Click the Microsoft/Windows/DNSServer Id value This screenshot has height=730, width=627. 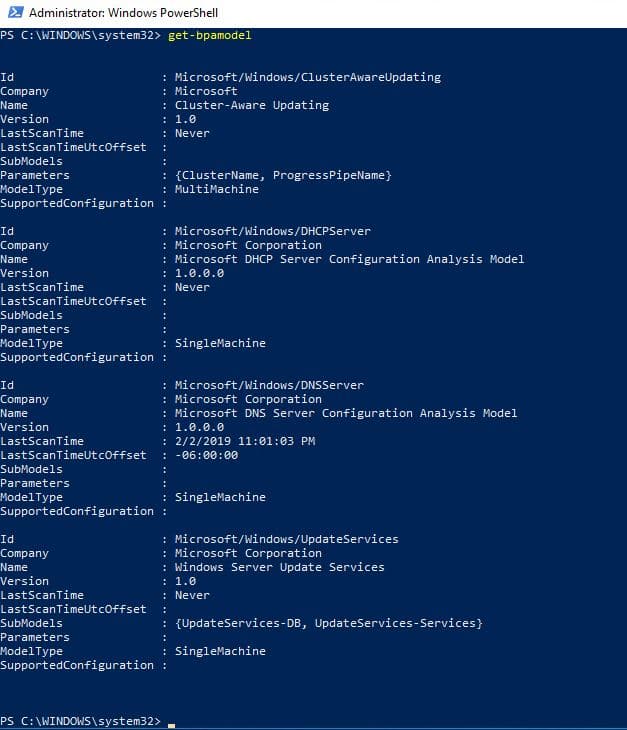pyautogui.click(x=269, y=385)
